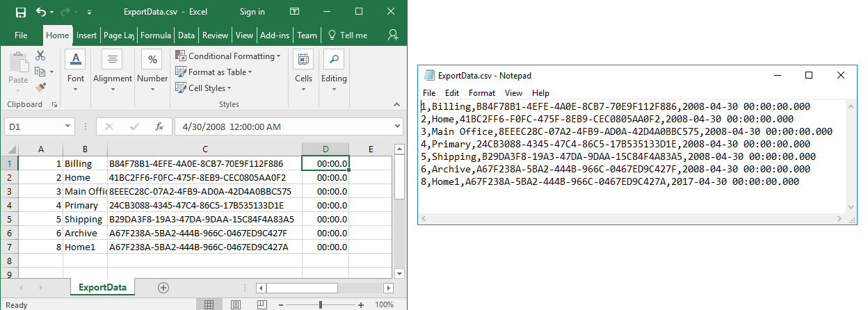Switch to the Formulas ribbon tab
Screen dimensions: 868x310
point(156,35)
